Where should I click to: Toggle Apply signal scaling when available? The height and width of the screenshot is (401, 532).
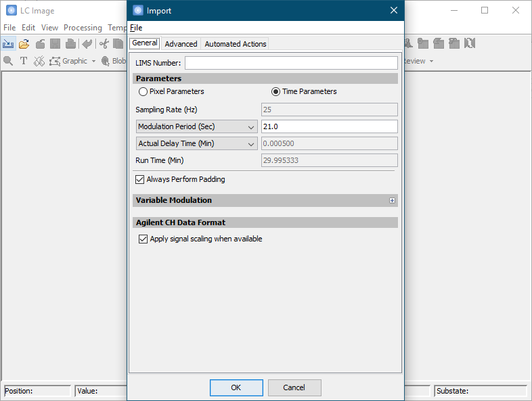pyautogui.click(x=143, y=239)
